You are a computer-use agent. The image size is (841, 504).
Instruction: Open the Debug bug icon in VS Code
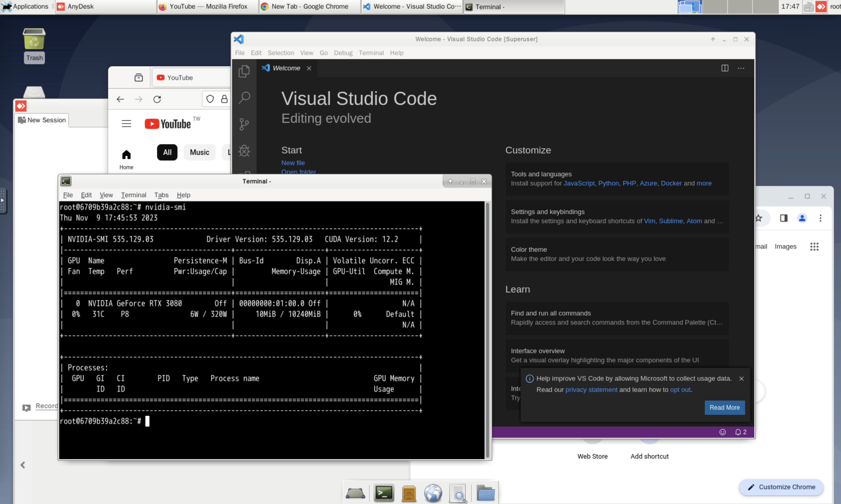pyautogui.click(x=244, y=151)
